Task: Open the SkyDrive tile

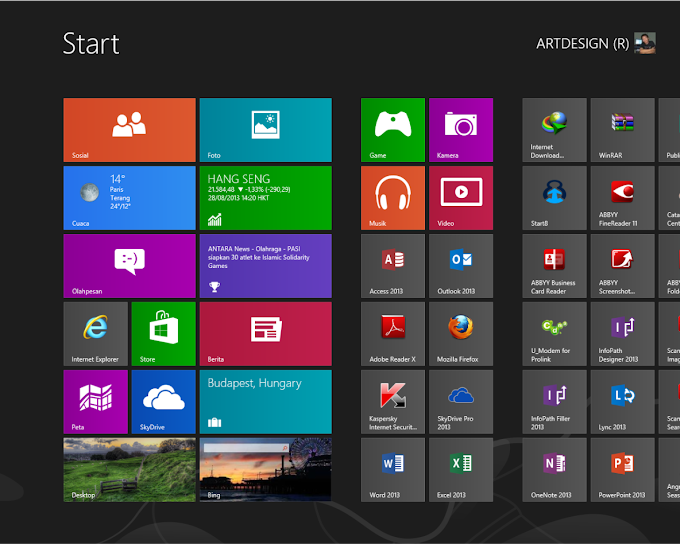Action: (163, 402)
